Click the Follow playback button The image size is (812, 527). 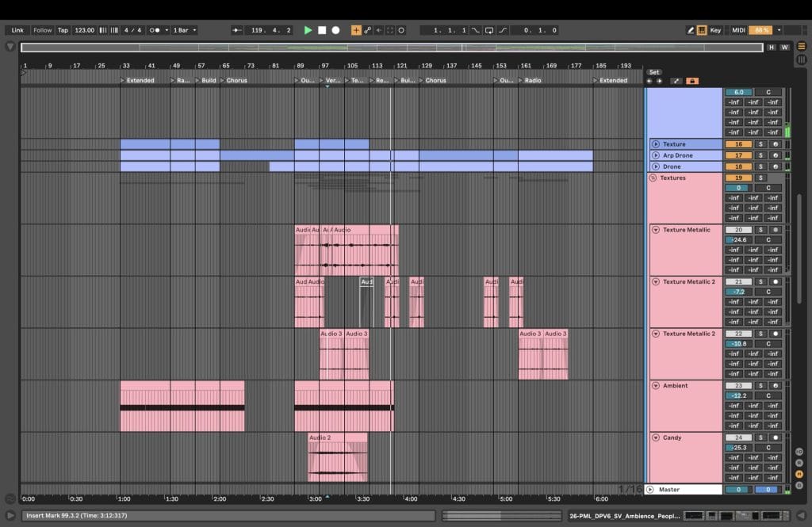tap(42, 30)
